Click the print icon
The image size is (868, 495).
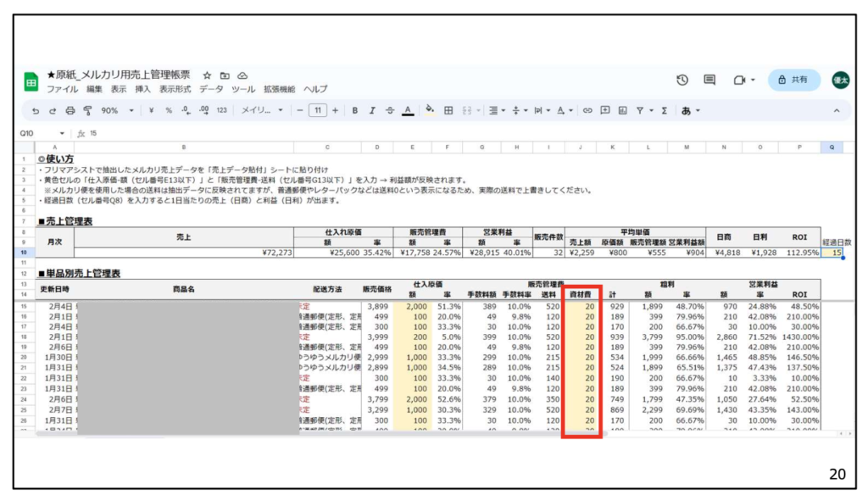point(70,110)
